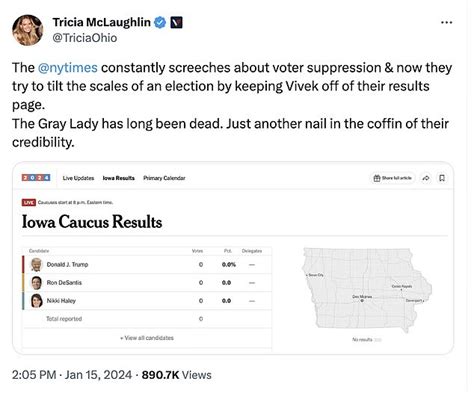The image size is (474, 393).
Task: Click Nikki Haley's portrait thumbnail
Action: [36, 301]
